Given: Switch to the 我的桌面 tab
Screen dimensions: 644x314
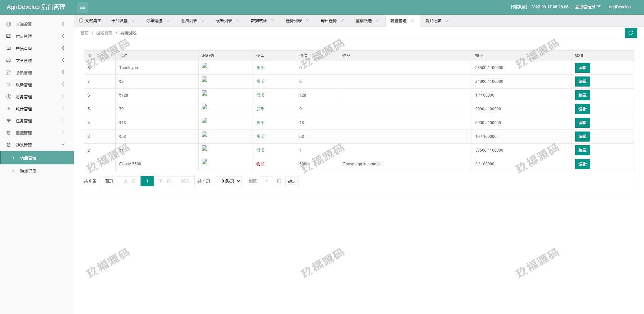Looking at the screenshot, I should (x=90, y=21).
